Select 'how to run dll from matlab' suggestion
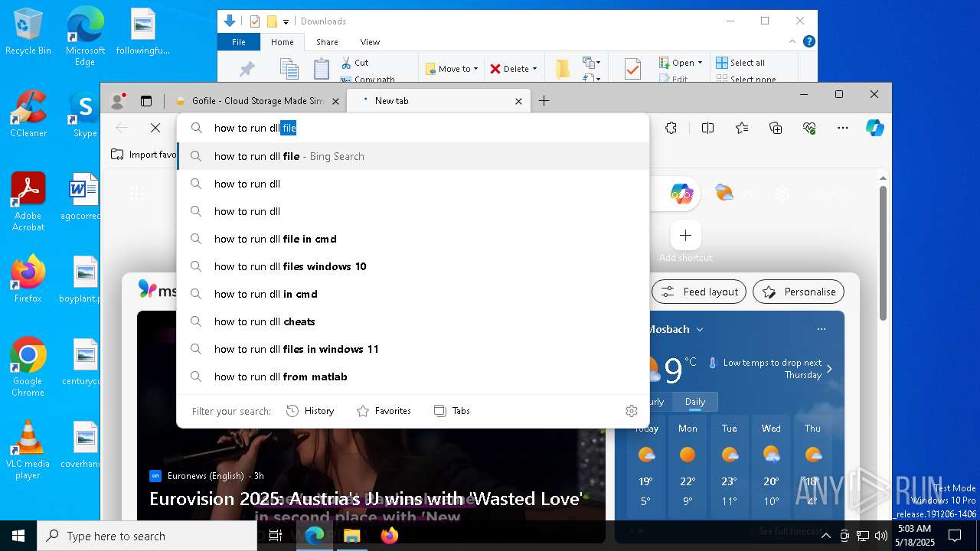The height and width of the screenshot is (551, 980). click(413, 377)
